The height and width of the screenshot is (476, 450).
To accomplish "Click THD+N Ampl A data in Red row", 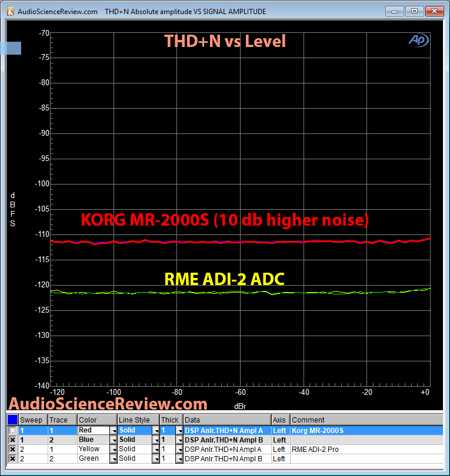I will pos(227,431).
